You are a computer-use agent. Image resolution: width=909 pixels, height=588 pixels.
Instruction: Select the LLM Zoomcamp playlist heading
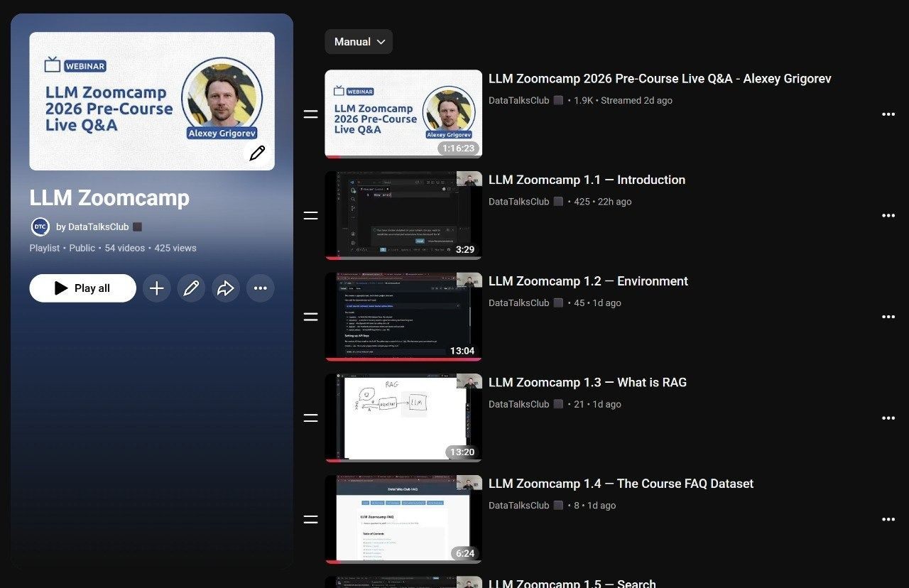coord(109,197)
